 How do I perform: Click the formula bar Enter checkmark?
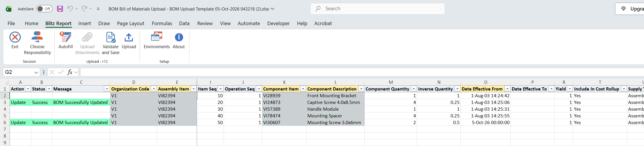61,72
